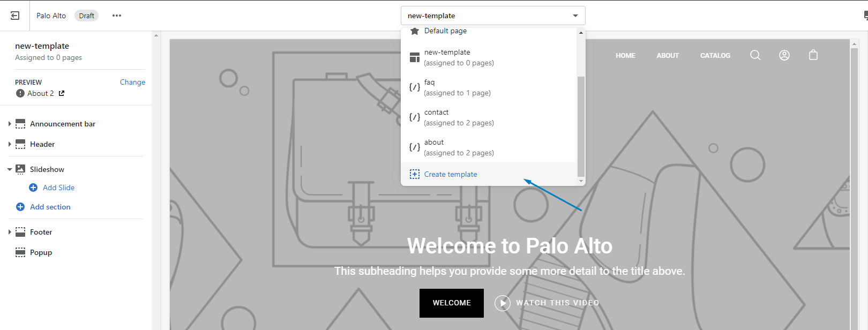Click the Footer section icon
Viewport: 868px width, 330px height.
pyautogui.click(x=20, y=232)
